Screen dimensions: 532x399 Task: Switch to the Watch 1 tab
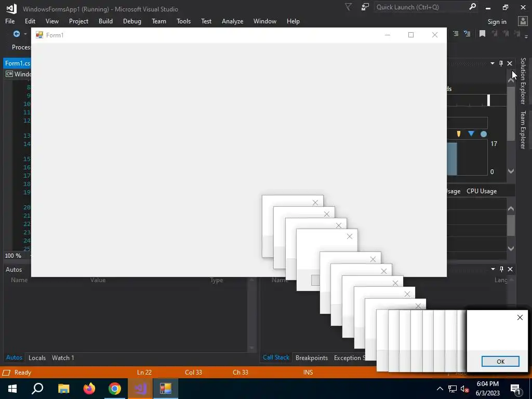tap(63, 357)
